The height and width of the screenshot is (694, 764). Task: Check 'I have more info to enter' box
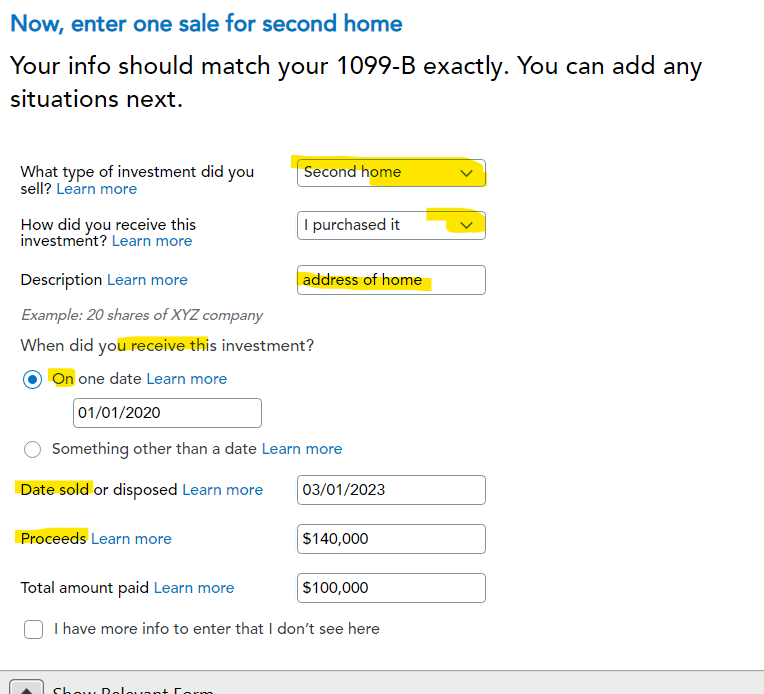click(34, 629)
